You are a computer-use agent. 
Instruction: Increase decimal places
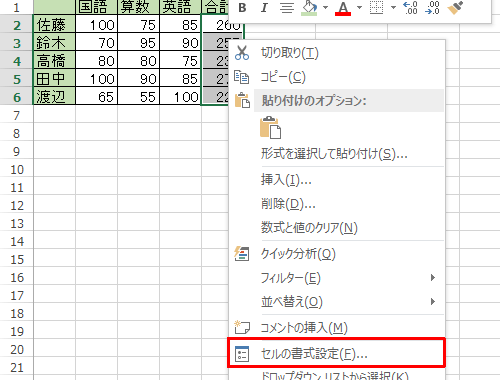pos(410,8)
